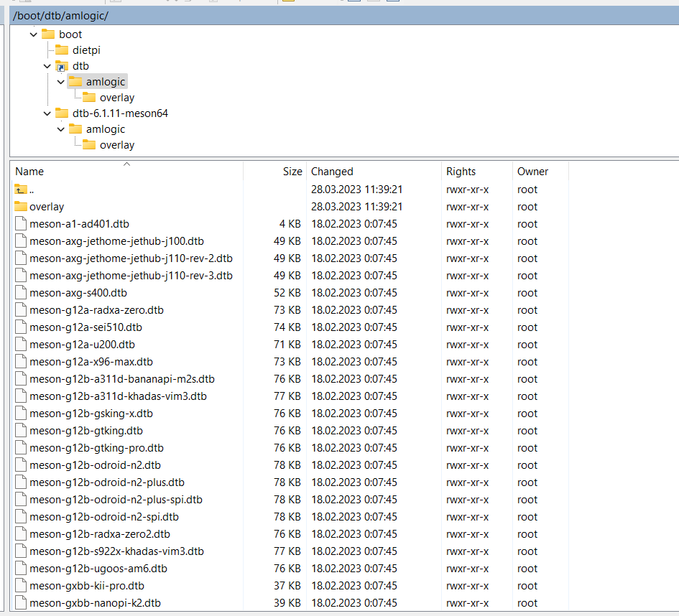Collapse the dtb-6.1.11-meson64 tree node
Viewport: 679px width, 616px height.
click(47, 113)
